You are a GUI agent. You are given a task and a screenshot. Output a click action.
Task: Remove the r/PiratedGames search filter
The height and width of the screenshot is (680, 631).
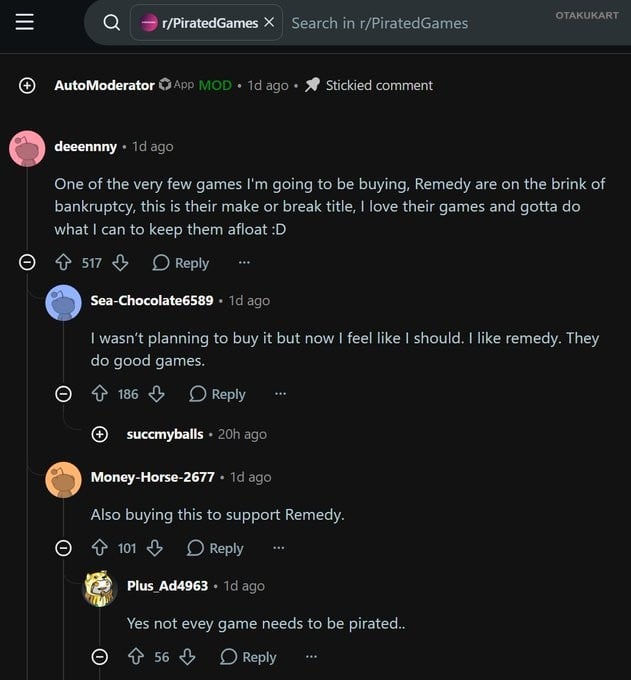(269, 22)
